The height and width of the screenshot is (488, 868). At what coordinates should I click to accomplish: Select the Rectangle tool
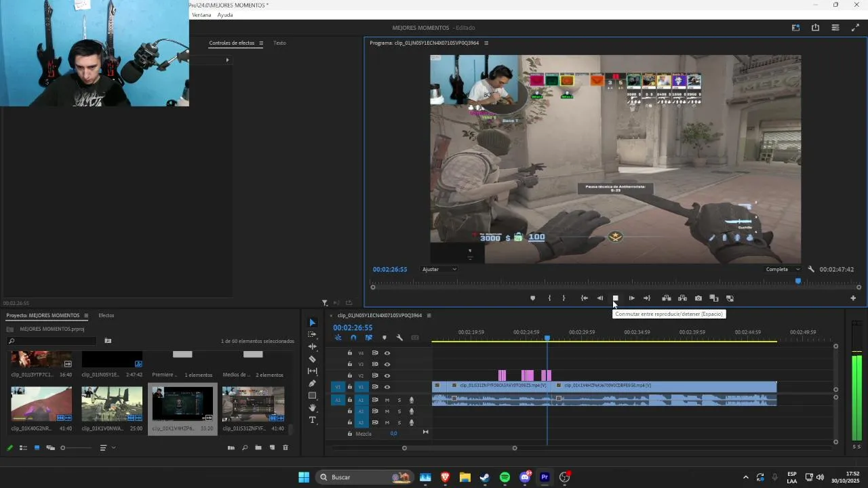pyautogui.click(x=313, y=395)
